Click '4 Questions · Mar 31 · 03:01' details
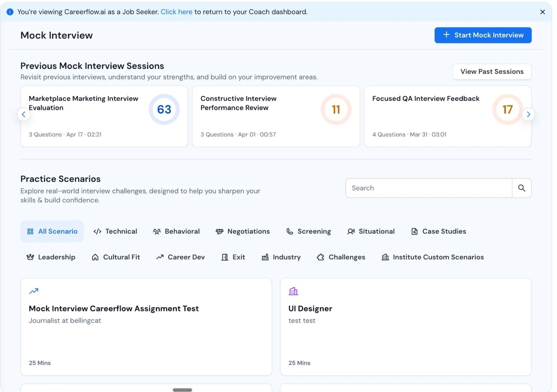Image resolution: width=557 pixels, height=392 pixels. click(409, 135)
